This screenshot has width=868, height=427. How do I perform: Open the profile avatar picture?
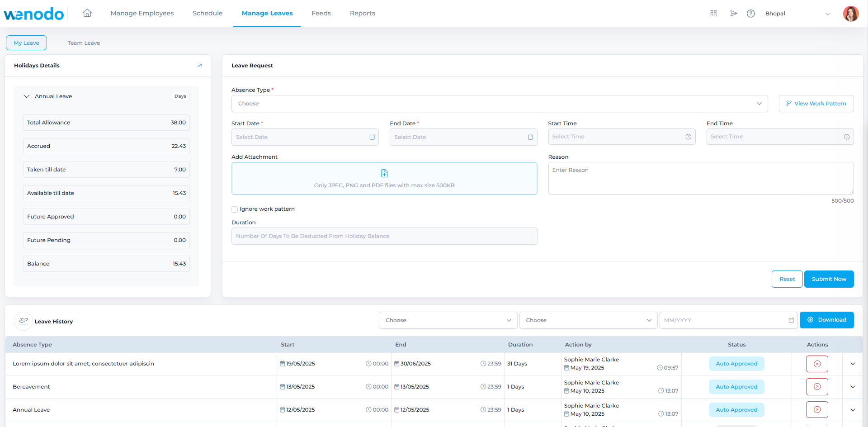click(x=851, y=14)
